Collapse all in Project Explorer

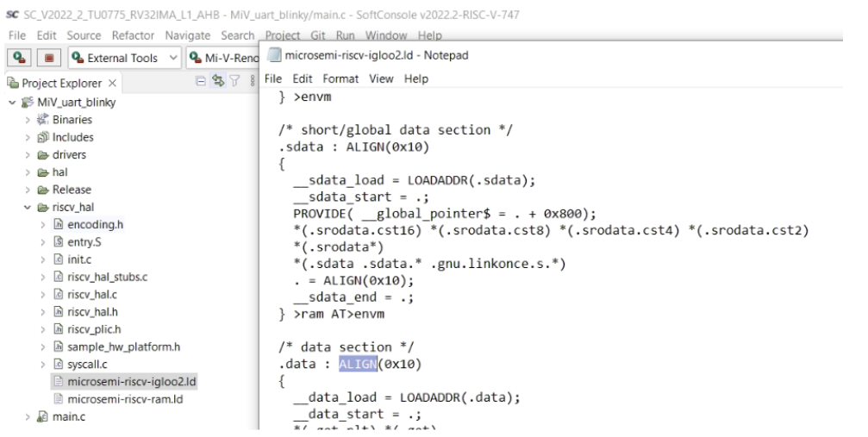201,81
